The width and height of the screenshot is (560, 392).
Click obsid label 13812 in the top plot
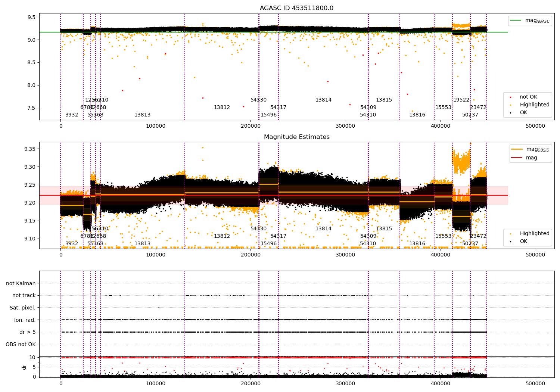tap(222, 108)
